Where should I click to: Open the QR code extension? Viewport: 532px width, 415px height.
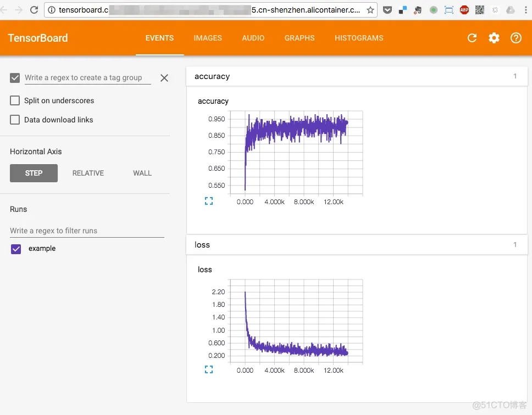point(479,10)
